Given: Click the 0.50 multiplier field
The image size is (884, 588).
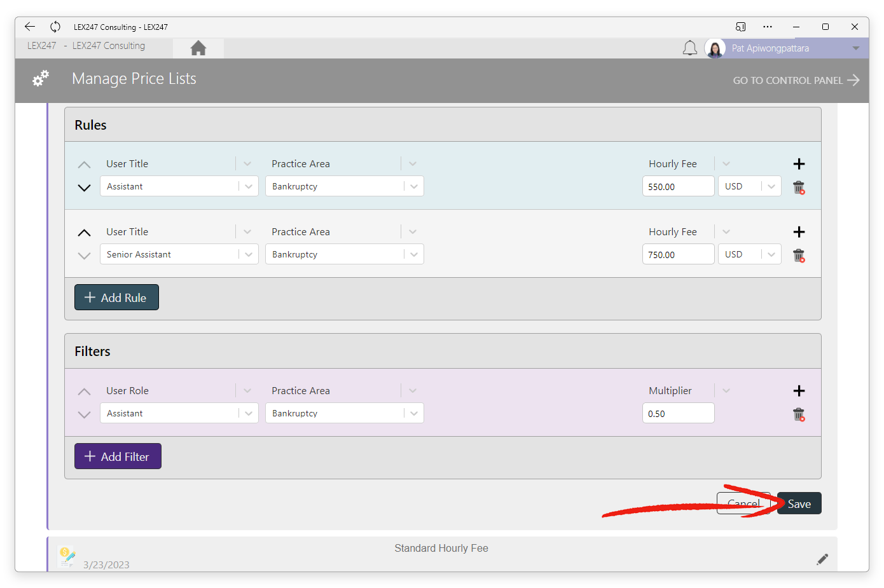Looking at the screenshot, I should (x=679, y=413).
